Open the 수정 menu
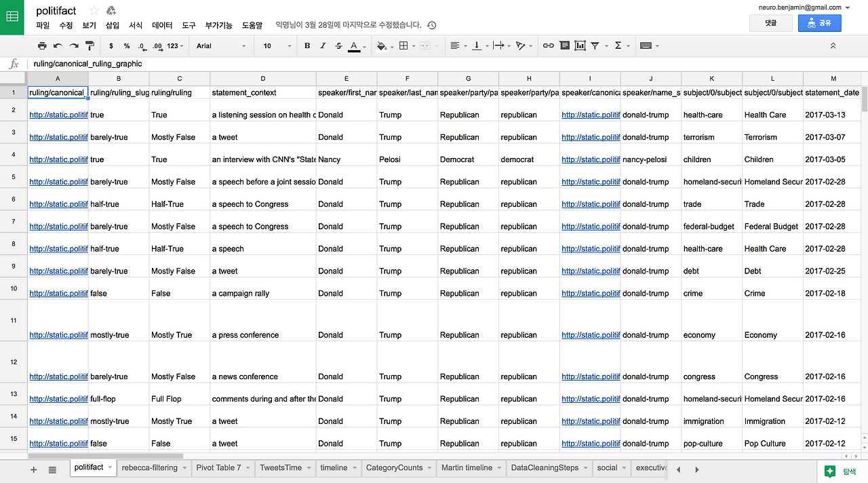 pyautogui.click(x=66, y=25)
